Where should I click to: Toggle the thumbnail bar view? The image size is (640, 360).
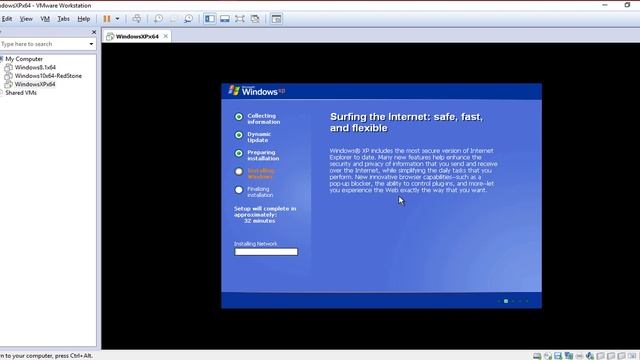(x=224, y=19)
